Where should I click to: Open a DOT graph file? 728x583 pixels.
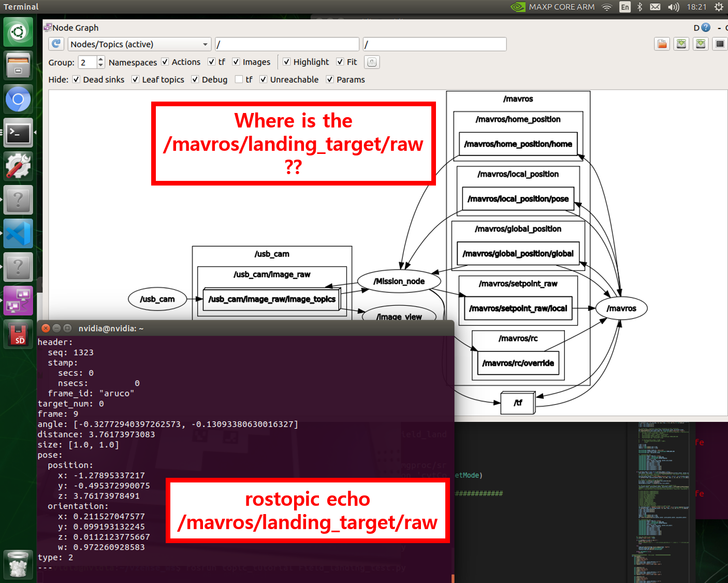(662, 44)
